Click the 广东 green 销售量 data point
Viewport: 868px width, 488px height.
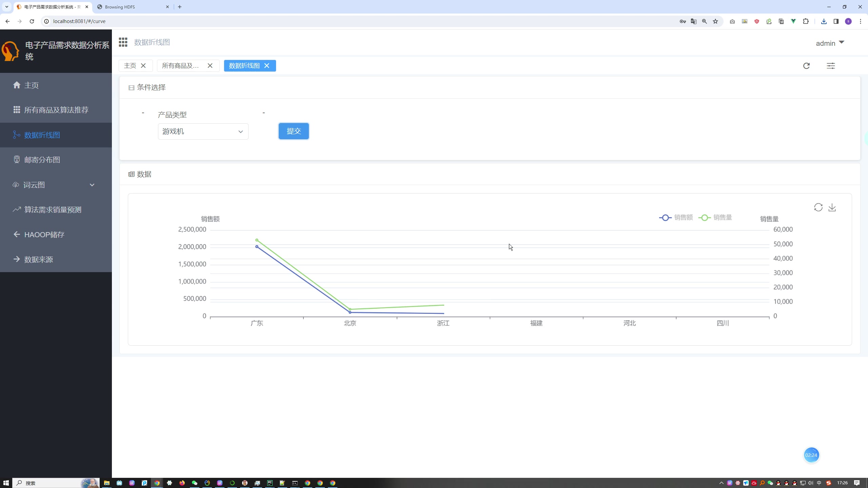pyautogui.click(x=257, y=240)
